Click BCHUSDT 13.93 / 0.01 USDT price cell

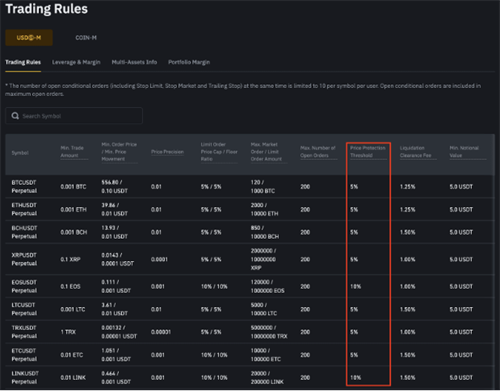tap(115, 232)
